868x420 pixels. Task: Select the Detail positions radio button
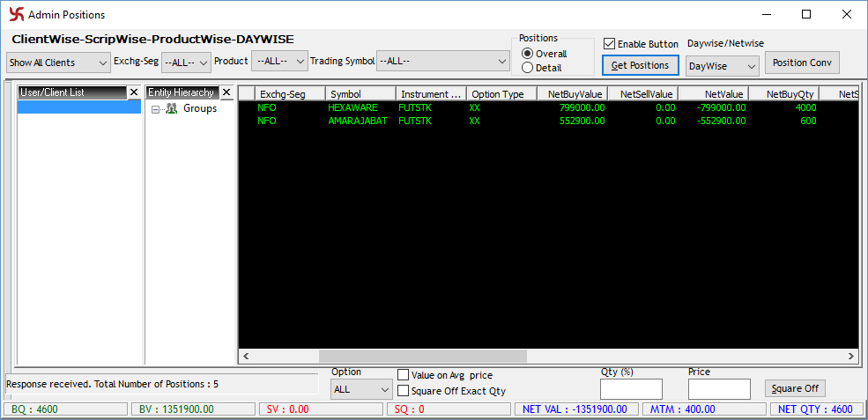[528, 68]
